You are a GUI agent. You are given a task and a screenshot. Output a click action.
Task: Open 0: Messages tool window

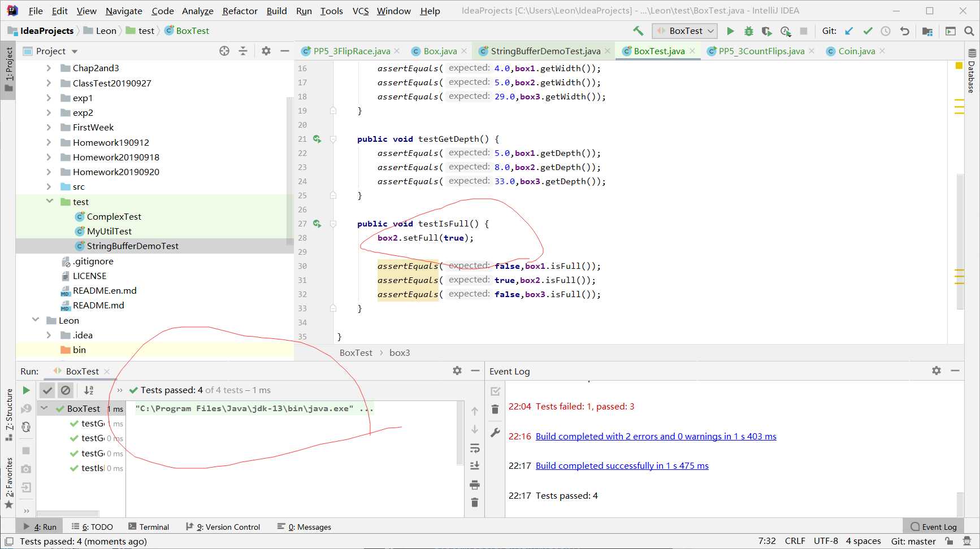pyautogui.click(x=304, y=527)
